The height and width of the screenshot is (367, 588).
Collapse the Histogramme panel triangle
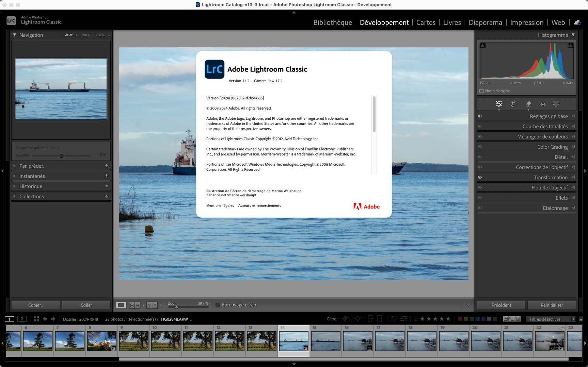573,35
